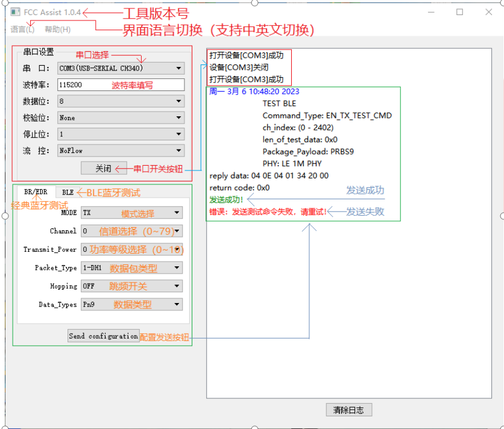Expand the 串口 COM3 port dropdown

tap(121, 68)
